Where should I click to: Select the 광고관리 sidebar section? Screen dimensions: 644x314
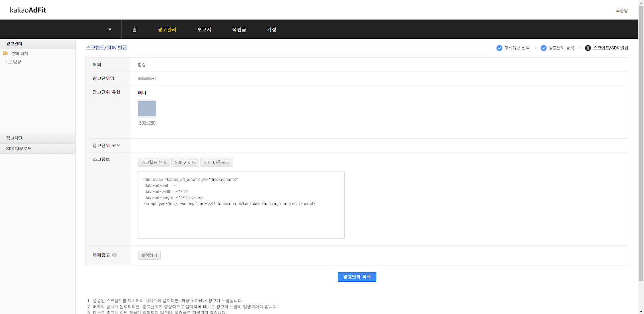coord(37,44)
